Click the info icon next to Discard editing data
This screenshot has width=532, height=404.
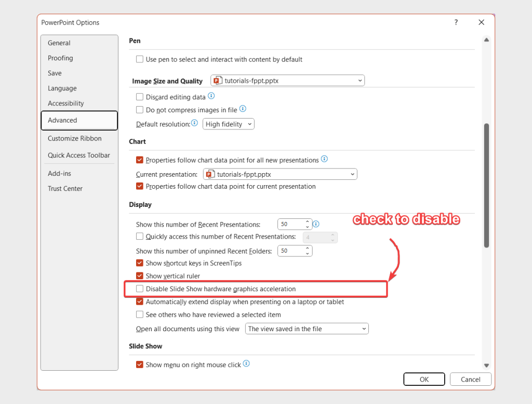[211, 96]
